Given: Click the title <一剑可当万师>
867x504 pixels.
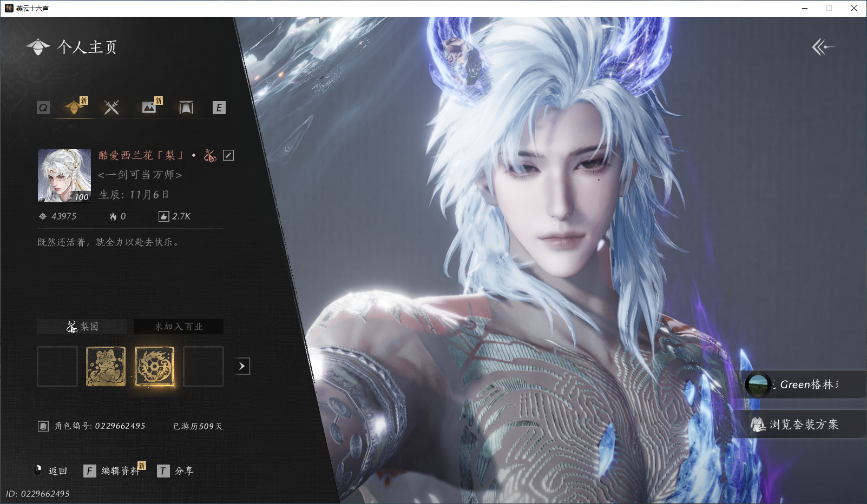Looking at the screenshot, I should pyautogui.click(x=140, y=175).
